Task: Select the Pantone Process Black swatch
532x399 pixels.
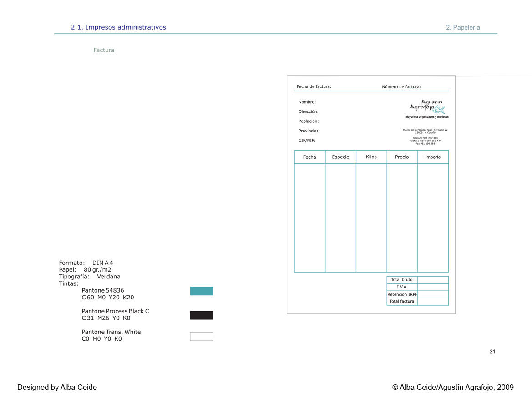Action: pos(202,315)
